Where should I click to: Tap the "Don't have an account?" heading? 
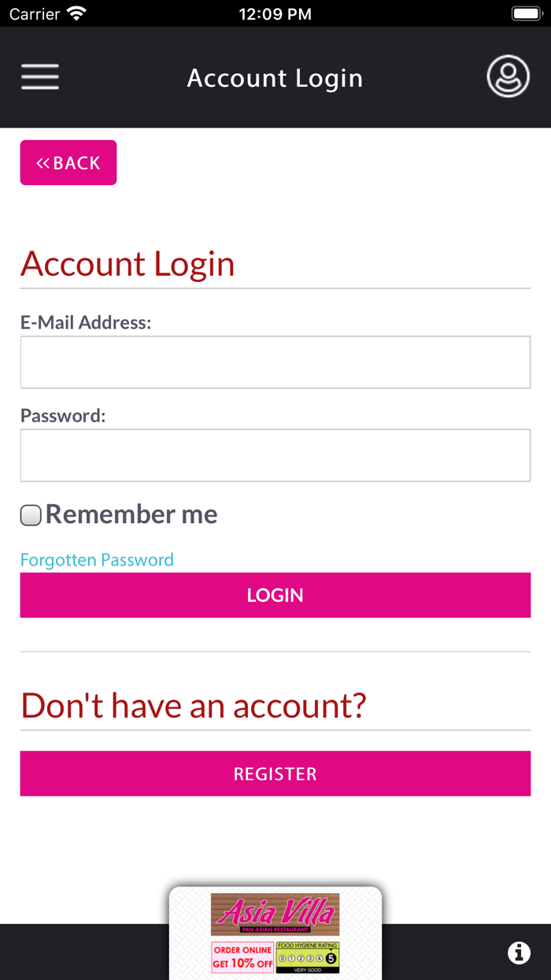pyautogui.click(x=194, y=705)
